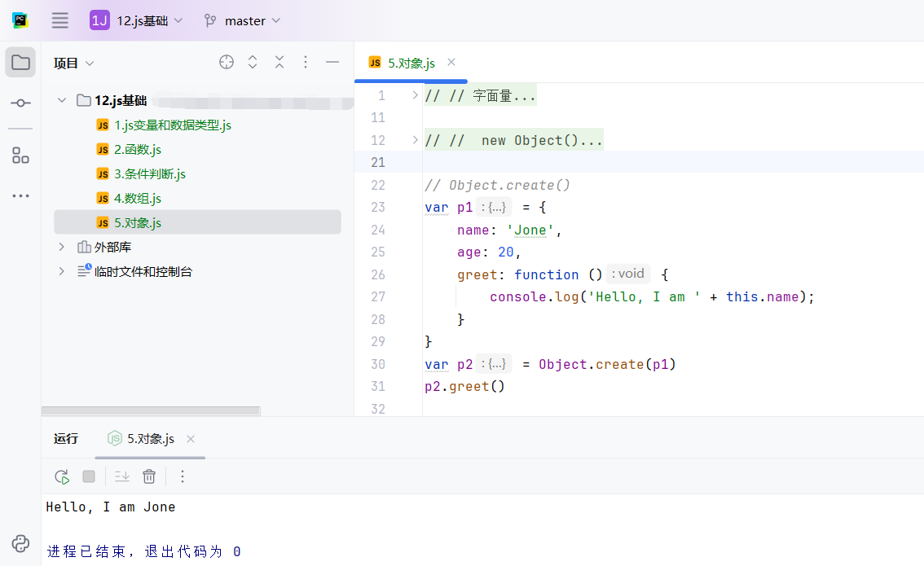Open run toolbar more options
924x566 pixels.
[183, 476]
